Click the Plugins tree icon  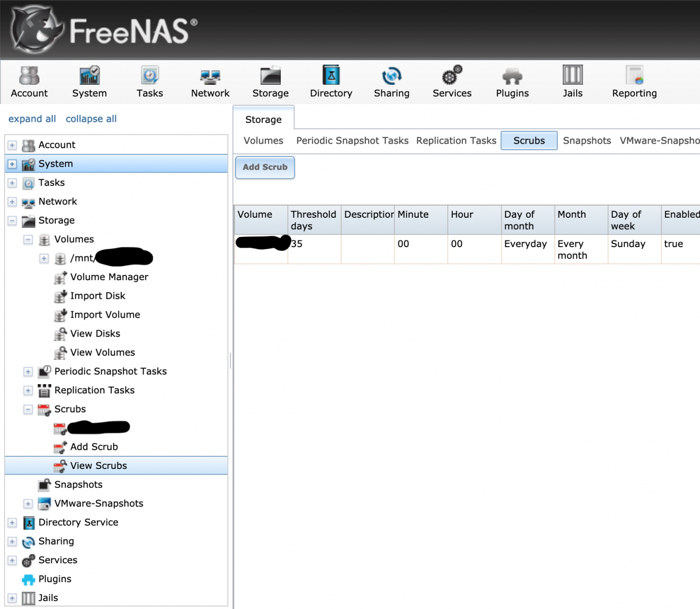point(28,579)
